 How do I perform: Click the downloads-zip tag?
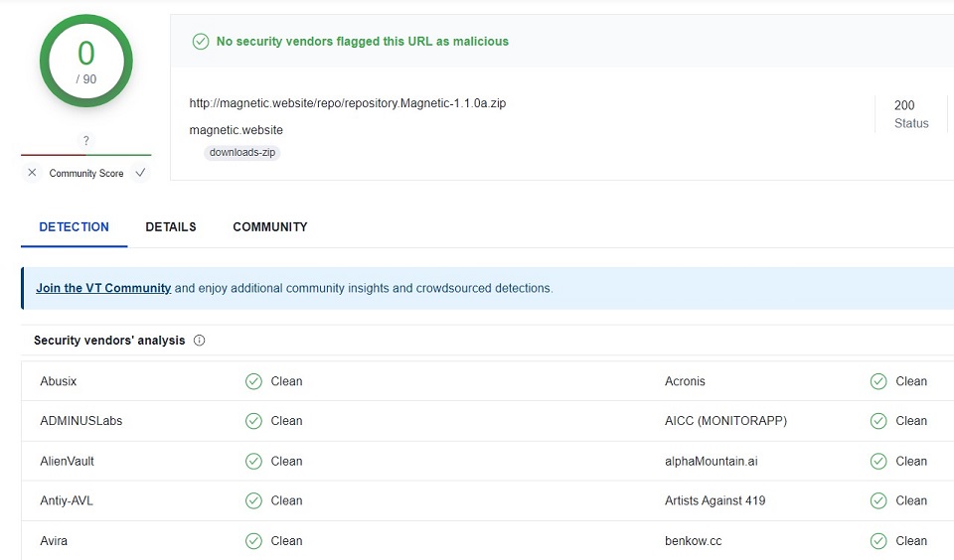point(242,152)
